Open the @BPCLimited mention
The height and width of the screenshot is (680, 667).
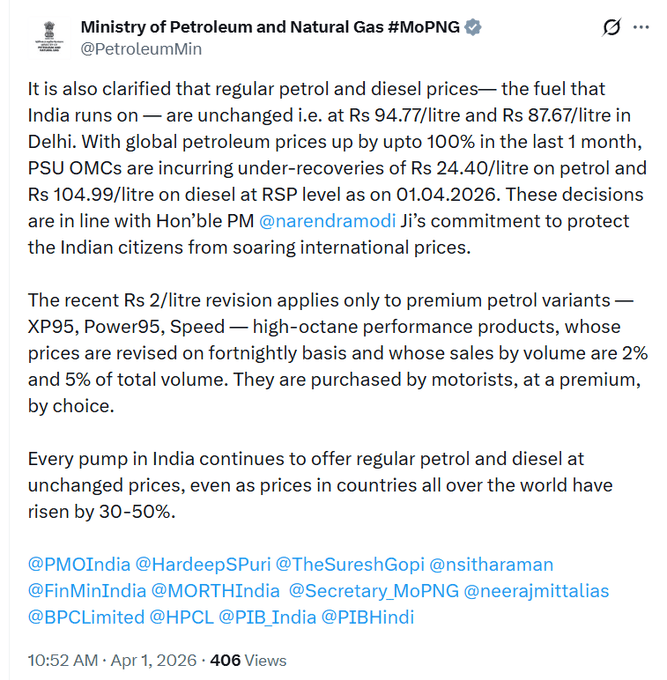86,617
